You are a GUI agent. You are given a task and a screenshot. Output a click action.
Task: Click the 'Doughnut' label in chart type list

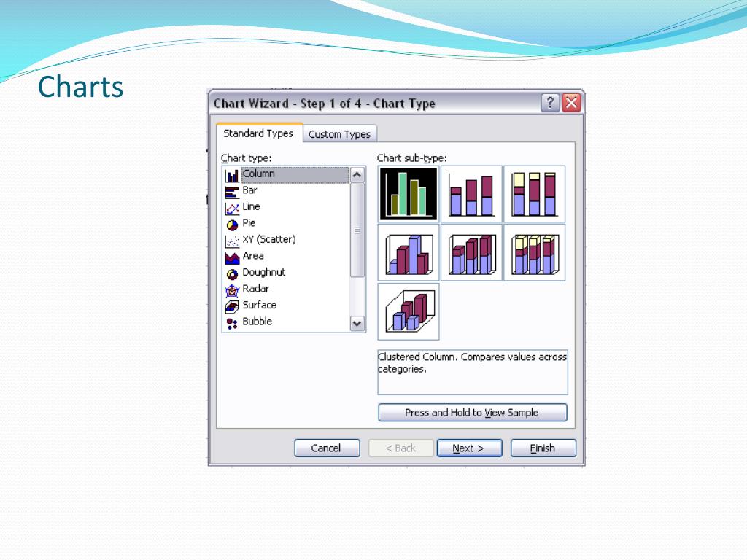(x=264, y=272)
